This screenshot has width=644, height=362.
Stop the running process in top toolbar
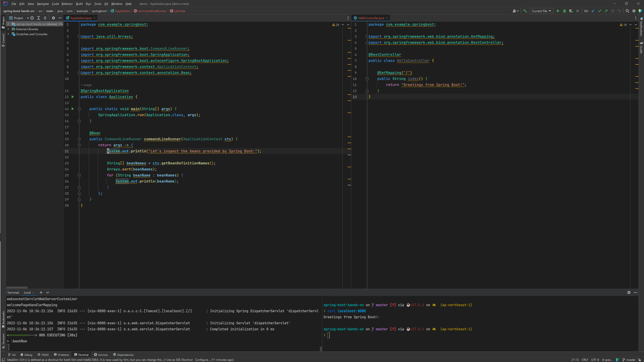577,11
